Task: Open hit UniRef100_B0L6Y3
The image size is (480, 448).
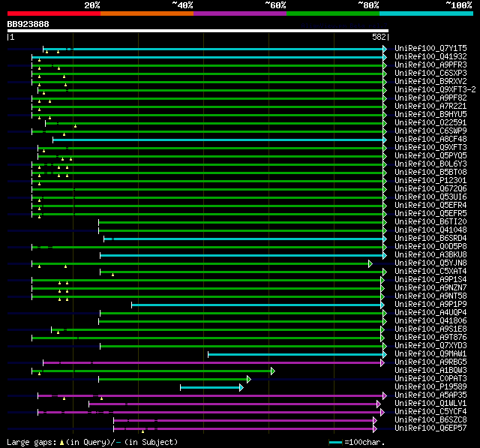Action: [430, 164]
